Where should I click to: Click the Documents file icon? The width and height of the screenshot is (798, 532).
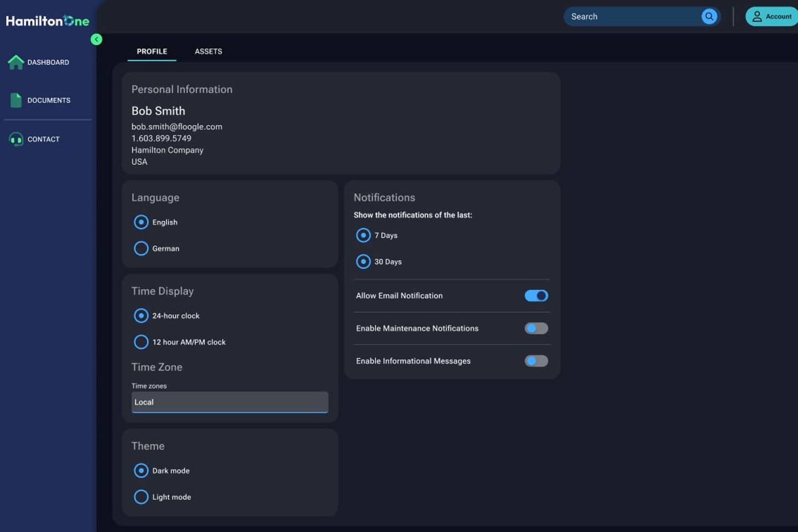16,100
